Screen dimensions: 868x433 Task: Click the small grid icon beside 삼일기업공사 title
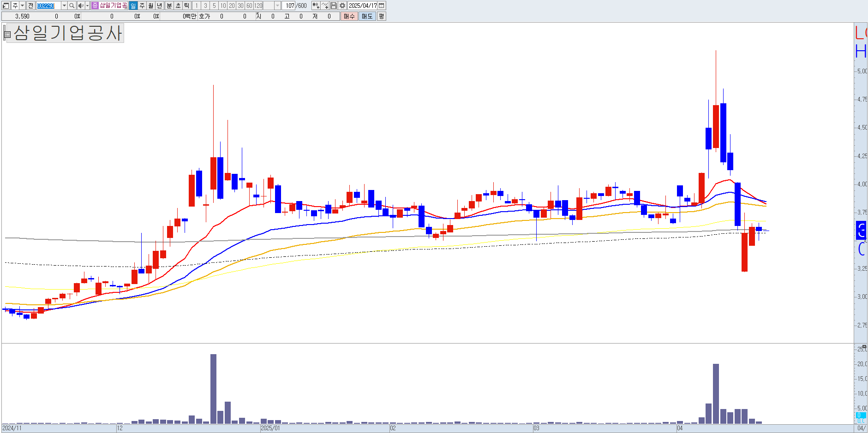tap(7, 34)
